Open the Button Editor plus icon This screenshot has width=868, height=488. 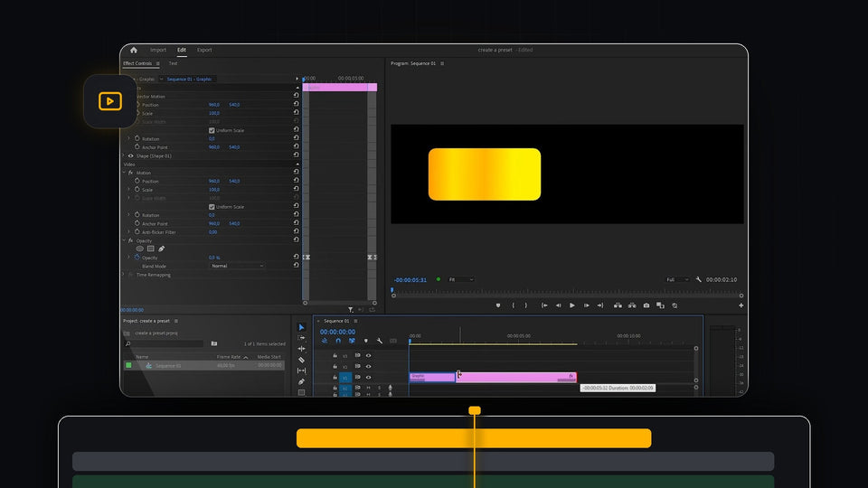point(741,305)
